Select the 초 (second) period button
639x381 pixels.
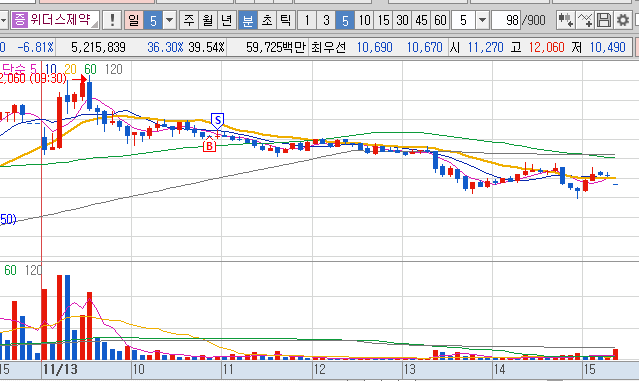tap(267, 20)
